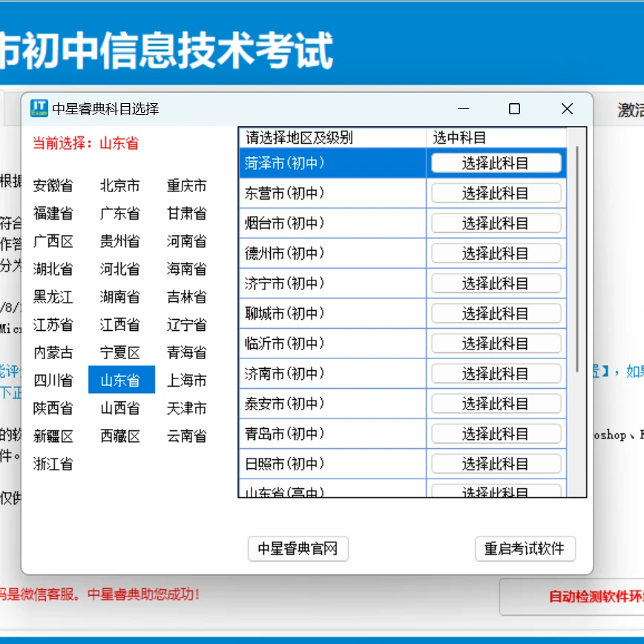The height and width of the screenshot is (644, 644).
Task: Select 广东省 from the province list
Action: [119, 214]
